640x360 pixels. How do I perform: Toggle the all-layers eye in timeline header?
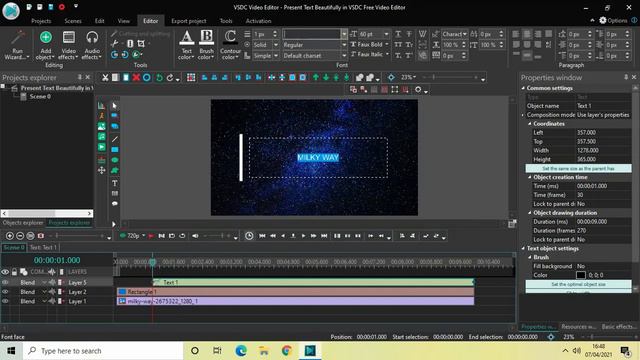click(5, 272)
